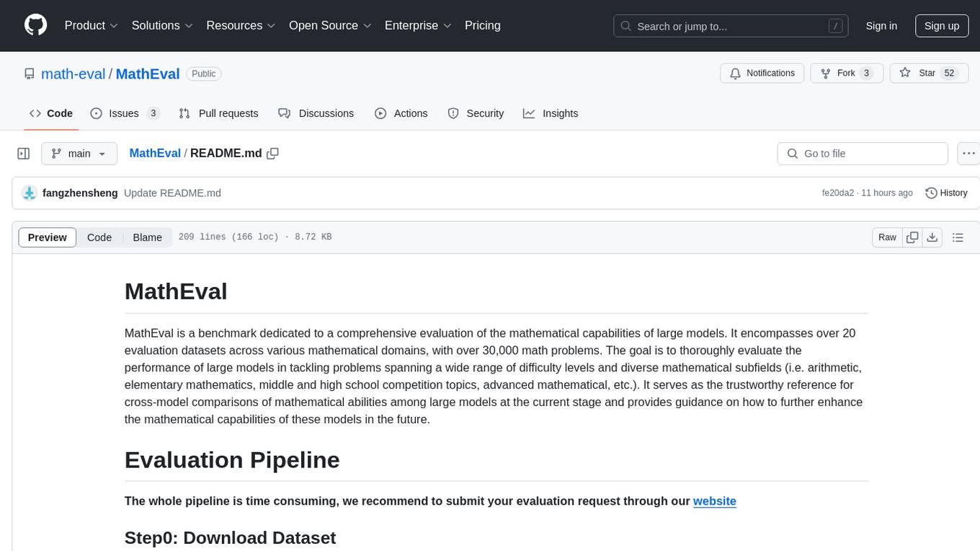The width and height of the screenshot is (980, 551).
Task: Click the MathEval breadcrumb link
Action: pos(155,153)
